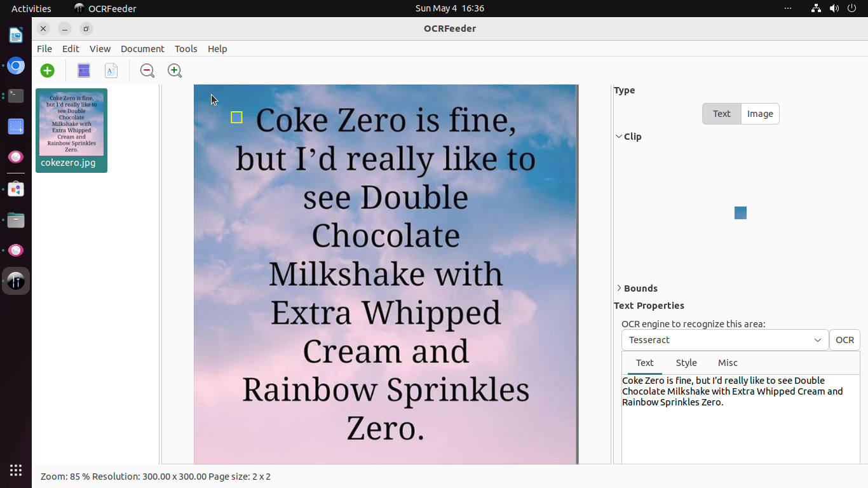
Task: Open the Help menu
Action: 217,49
